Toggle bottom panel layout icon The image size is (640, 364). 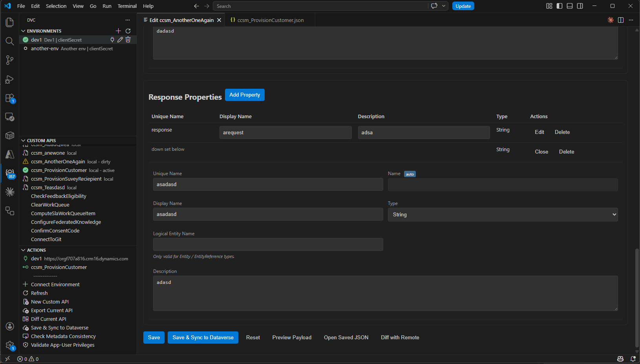coord(570,6)
